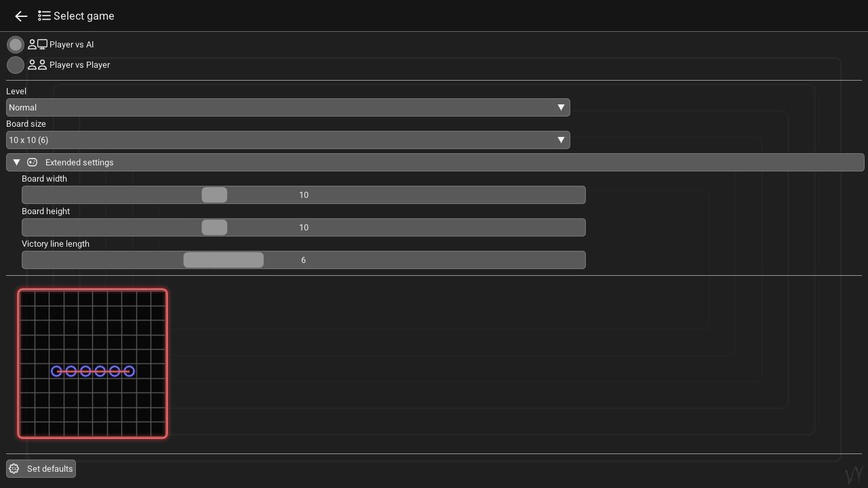Click the Board size dropdown arrow
Image resolution: width=868 pixels, height=488 pixels.
tap(561, 140)
